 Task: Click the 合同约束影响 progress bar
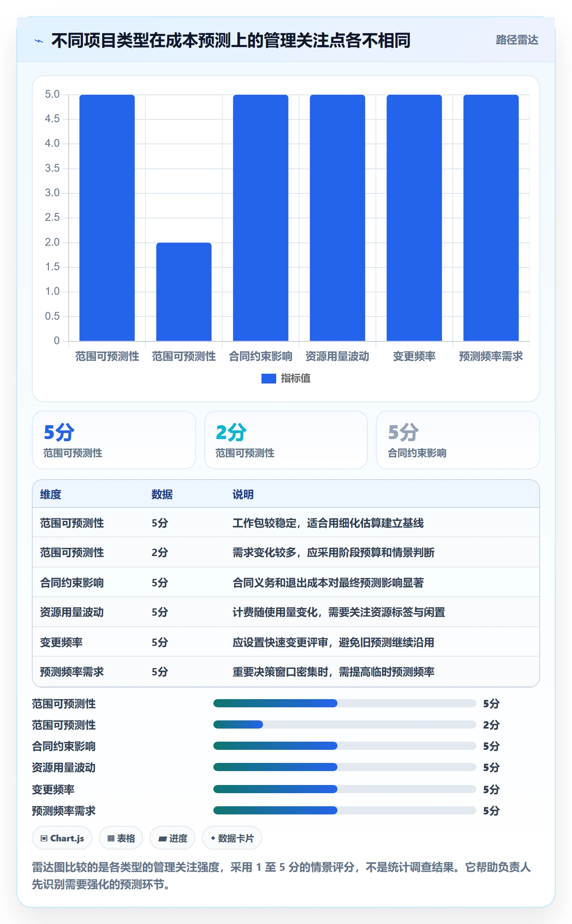pyautogui.click(x=345, y=746)
